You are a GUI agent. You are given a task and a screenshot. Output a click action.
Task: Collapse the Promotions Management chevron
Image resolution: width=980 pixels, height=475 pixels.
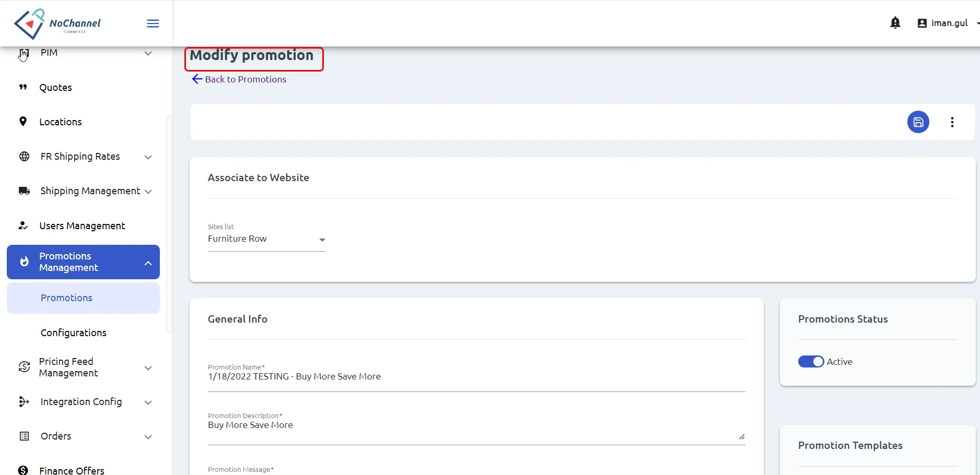tap(148, 263)
